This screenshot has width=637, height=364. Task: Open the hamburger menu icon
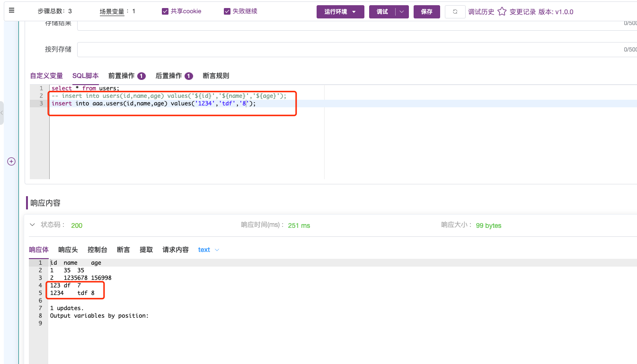click(x=11, y=10)
